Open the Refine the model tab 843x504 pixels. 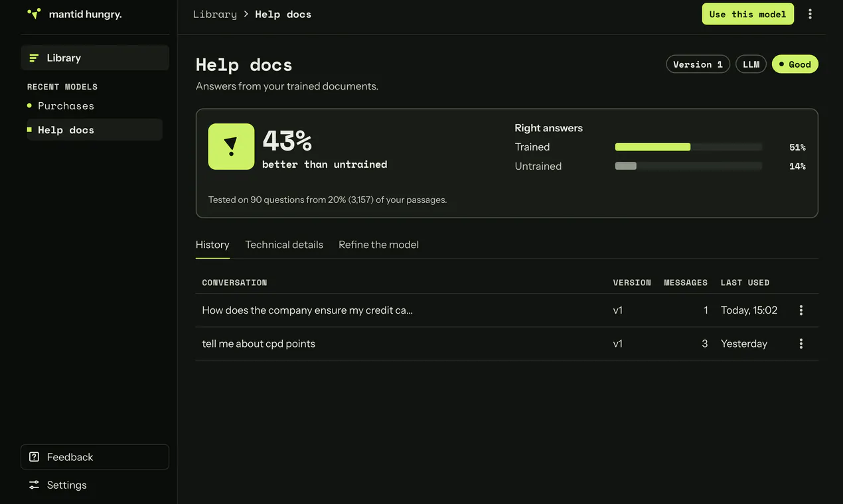(x=378, y=245)
